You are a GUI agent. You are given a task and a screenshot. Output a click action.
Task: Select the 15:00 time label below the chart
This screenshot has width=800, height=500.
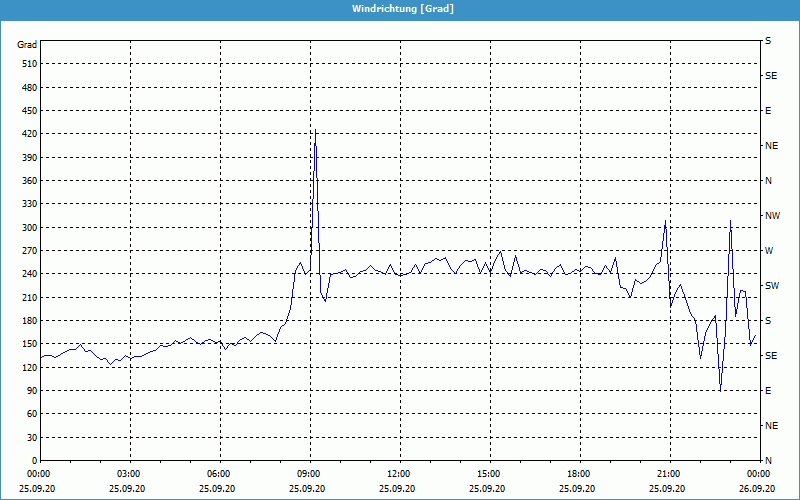489,474
